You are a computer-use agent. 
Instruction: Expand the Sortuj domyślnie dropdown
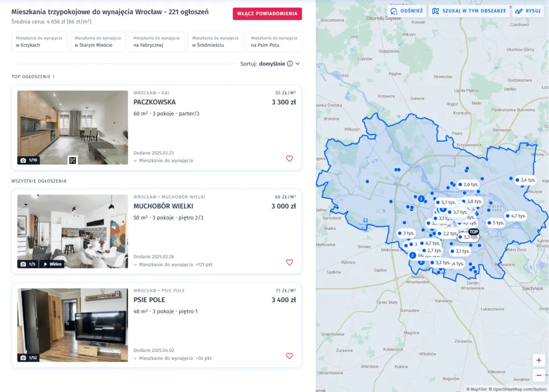pyautogui.click(x=270, y=64)
